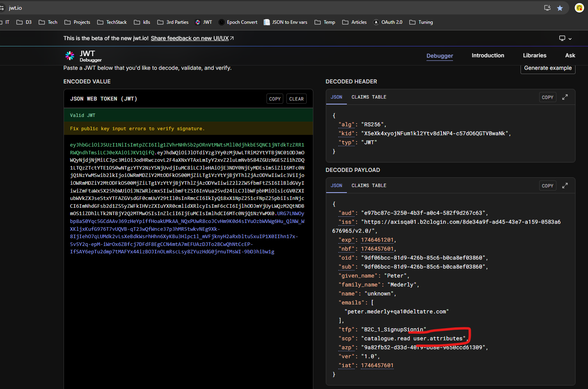Copy the encoded JWT token
The image size is (588, 389).
pos(275,99)
